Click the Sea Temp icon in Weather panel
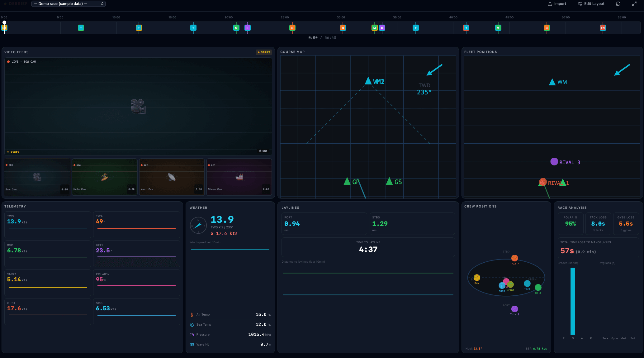This screenshot has height=358, width=644. (192, 324)
